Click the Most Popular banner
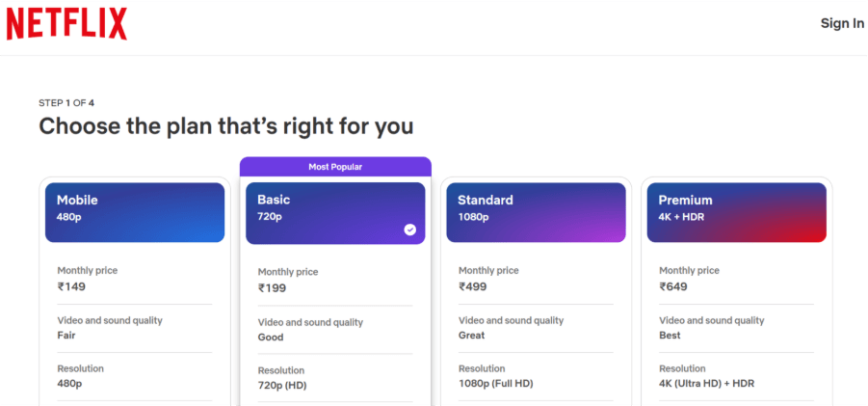Viewport: 868px width, 406px height. coord(335,167)
